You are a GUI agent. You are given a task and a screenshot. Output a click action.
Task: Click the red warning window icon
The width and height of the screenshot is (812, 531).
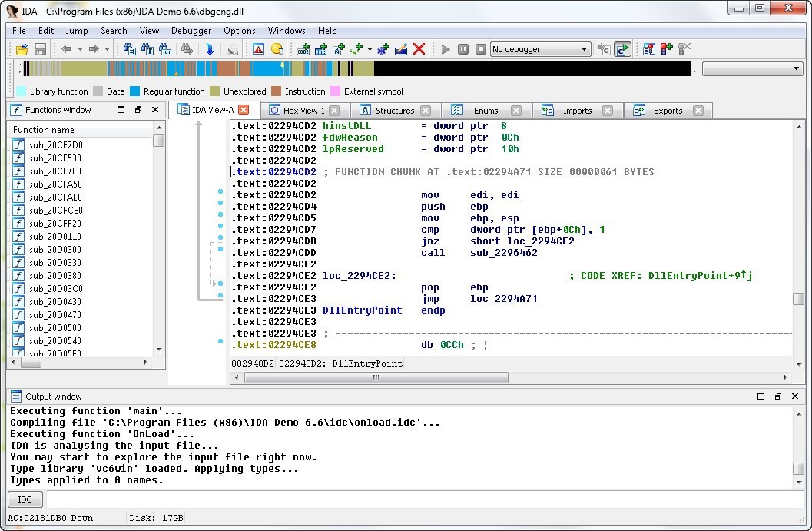click(258, 49)
